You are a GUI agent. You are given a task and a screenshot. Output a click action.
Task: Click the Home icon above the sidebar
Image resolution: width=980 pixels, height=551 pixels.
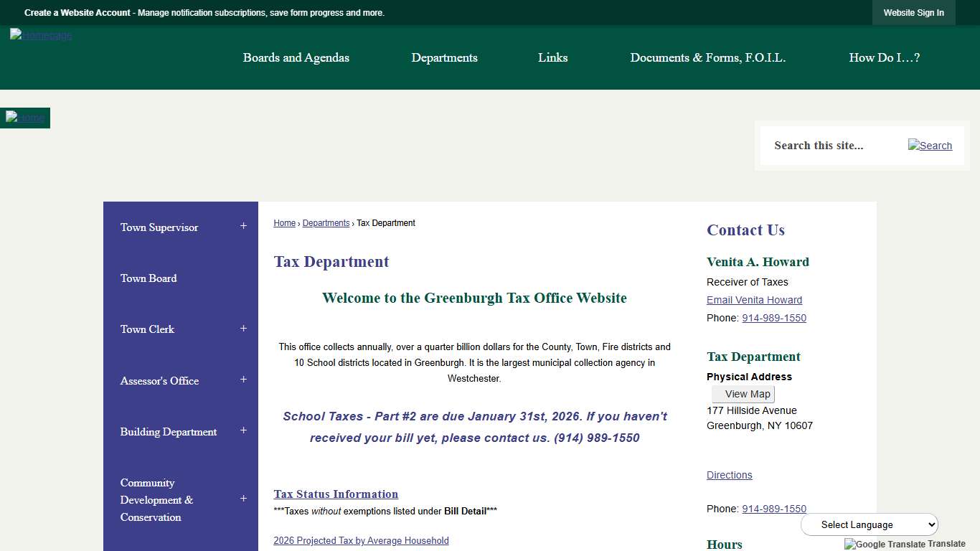[24, 118]
